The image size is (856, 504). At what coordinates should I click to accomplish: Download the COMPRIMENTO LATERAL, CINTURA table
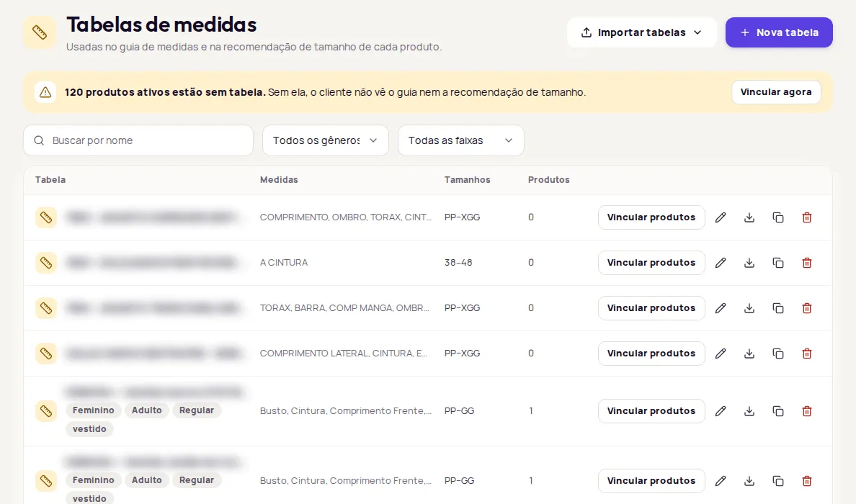pos(749,353)
